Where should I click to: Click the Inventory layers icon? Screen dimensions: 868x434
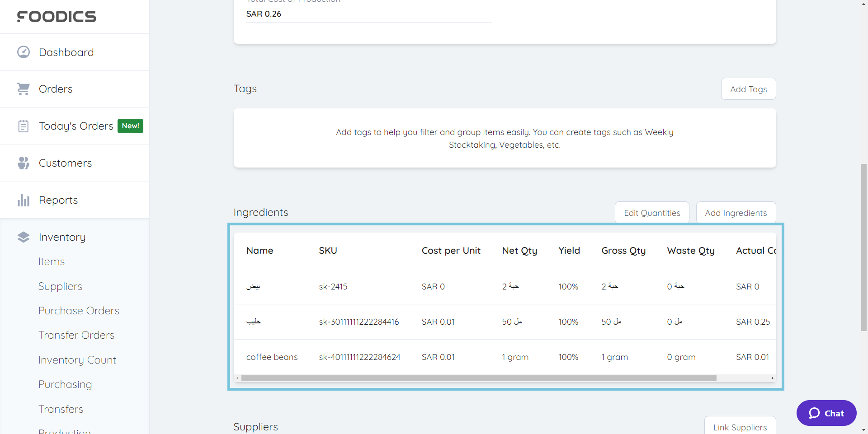coord(24,237)
